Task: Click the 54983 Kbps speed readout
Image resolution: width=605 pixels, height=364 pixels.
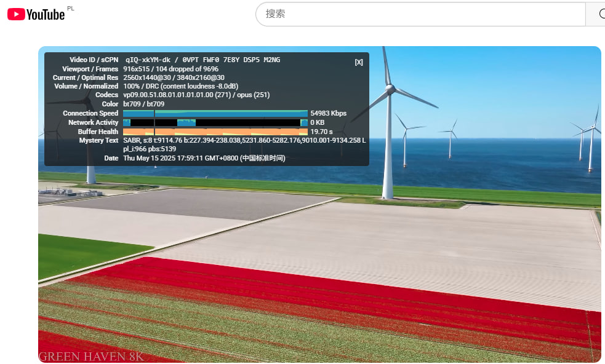Action: coord(328,113)
